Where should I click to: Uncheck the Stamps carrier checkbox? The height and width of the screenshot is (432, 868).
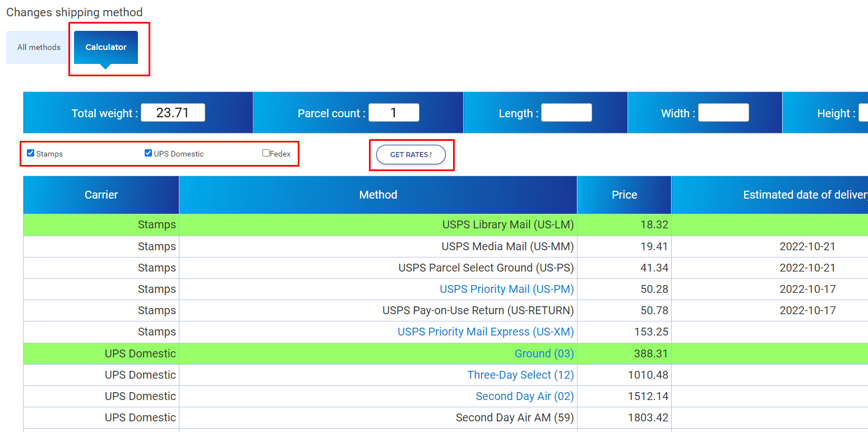(31, 153)
